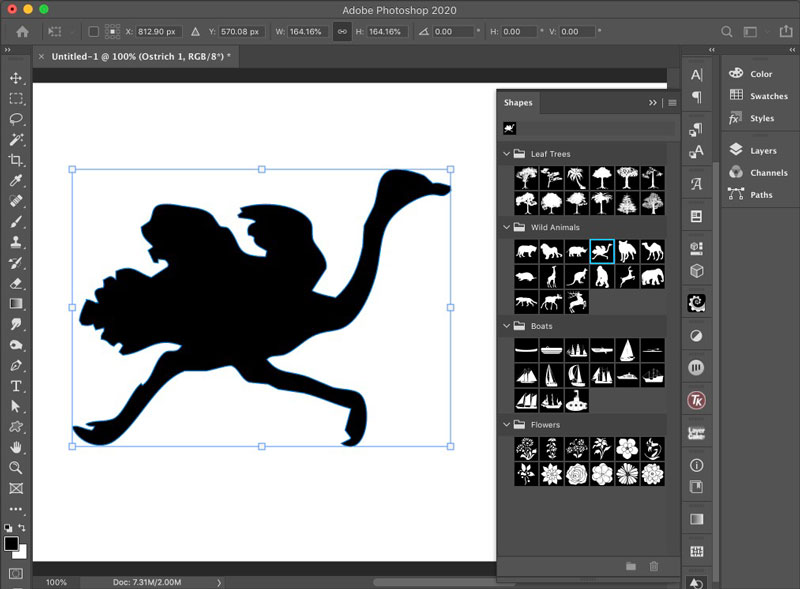Switch to the Untitled-1 document tab
The height and width of the screenshot is (589, 800).
[x=140, y=57]
